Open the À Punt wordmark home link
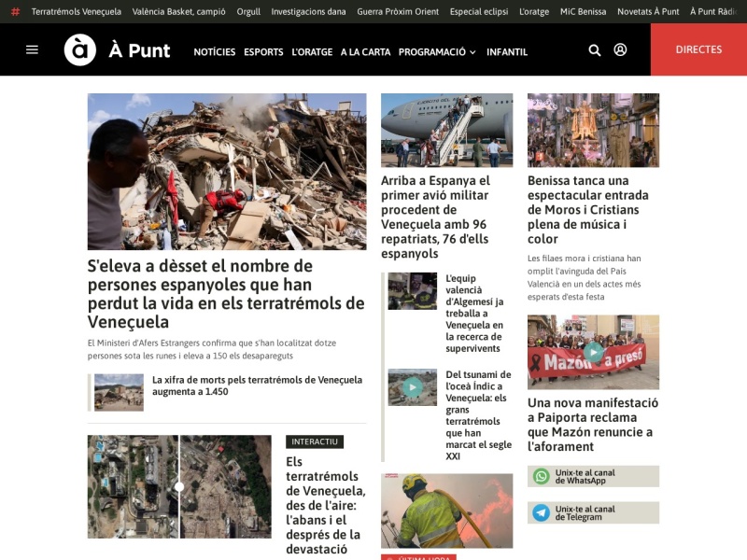747x560 pixels. point(139,50)
